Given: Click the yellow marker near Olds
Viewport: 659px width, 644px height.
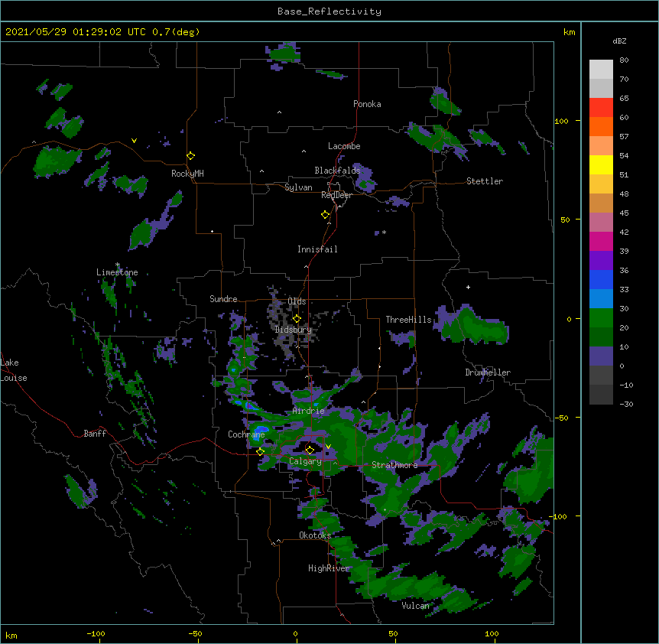Looking at the screenshot, I should [297, 319].
